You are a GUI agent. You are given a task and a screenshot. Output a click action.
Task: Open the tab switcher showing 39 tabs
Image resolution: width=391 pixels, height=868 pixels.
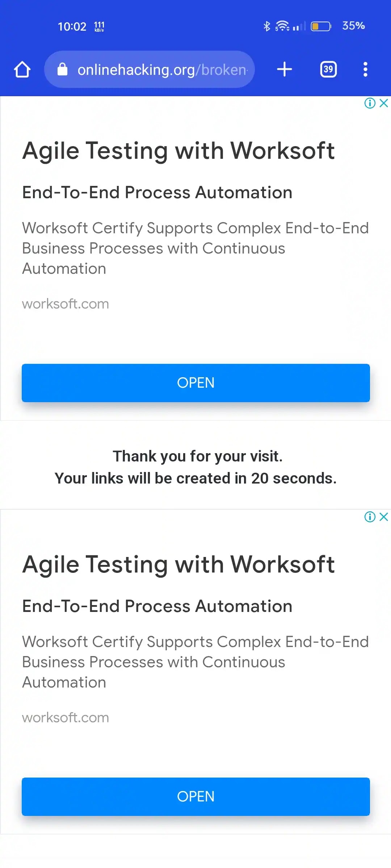click(x=328, y=69)
